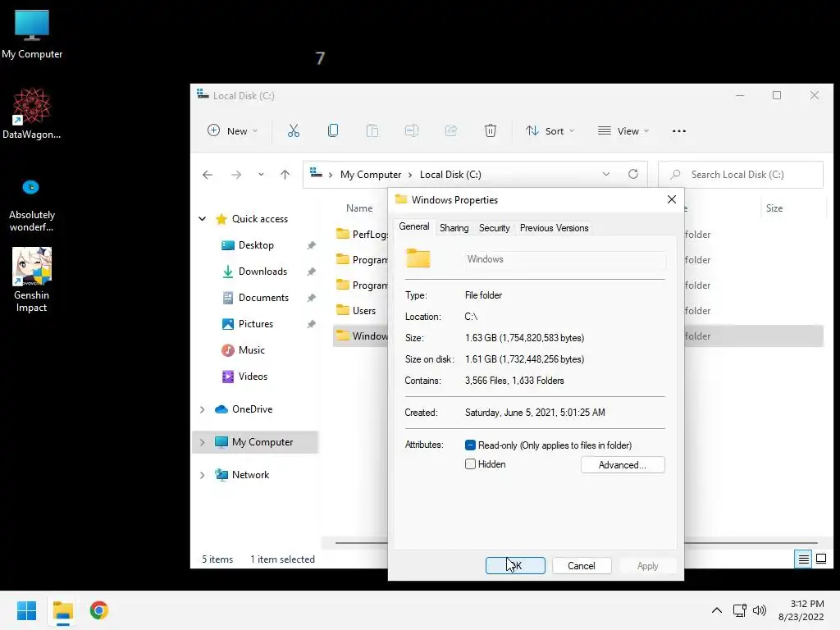The image size is (840, 630).
Task: Switch to the Sharing tab
Action: tap(454, 228)
